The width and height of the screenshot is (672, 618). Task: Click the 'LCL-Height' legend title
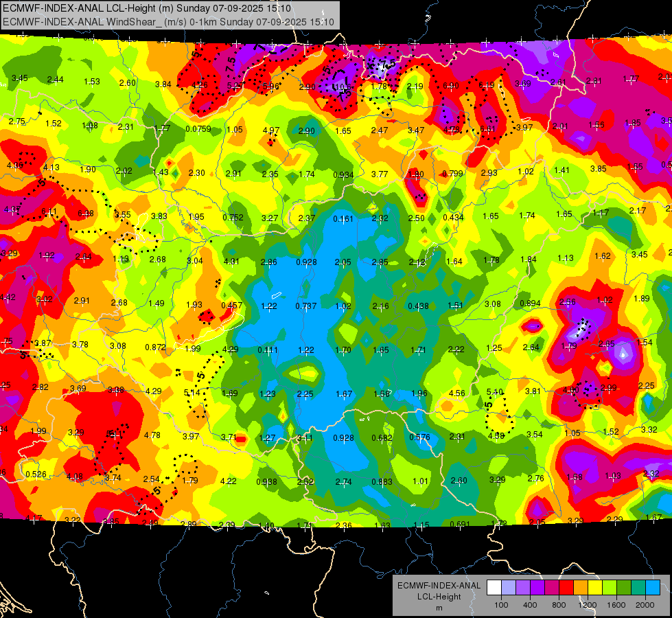[x=439, y=597]
